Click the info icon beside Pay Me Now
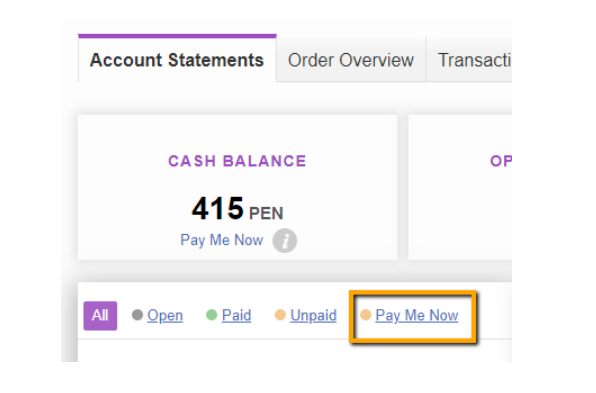596x393 pixels. (x=284, y=241)
